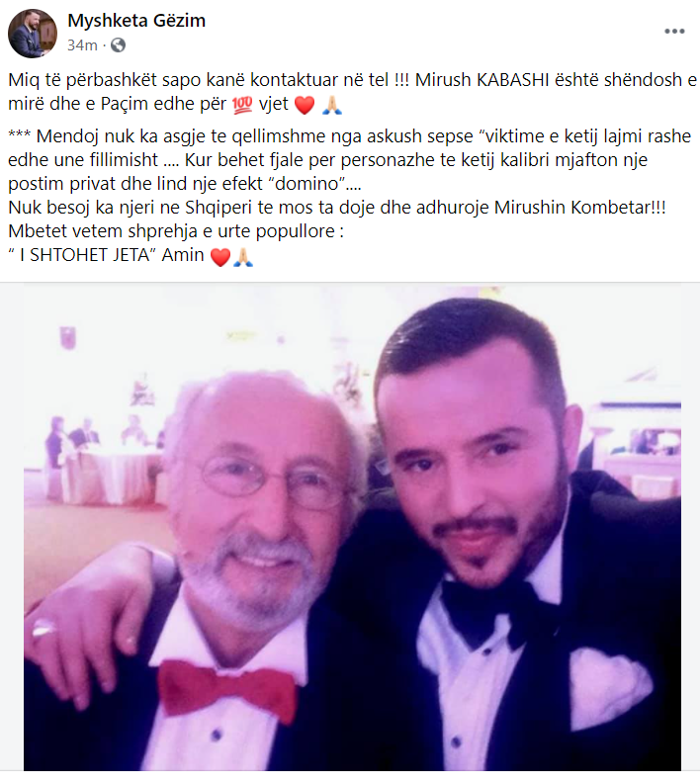Image resolution: width=700 pixels, height=784 pixels.
Task: Click the 'Mirush KABASHI' name in text
Action: click(x=482, y=79)
